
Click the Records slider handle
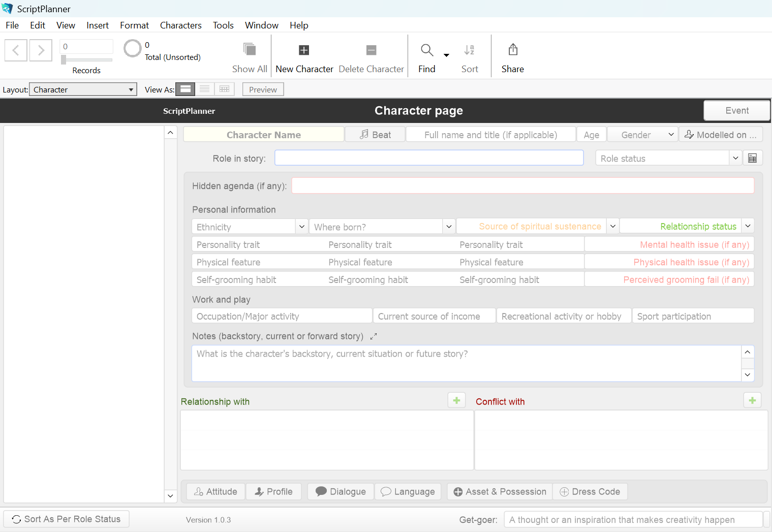[64, 60]
